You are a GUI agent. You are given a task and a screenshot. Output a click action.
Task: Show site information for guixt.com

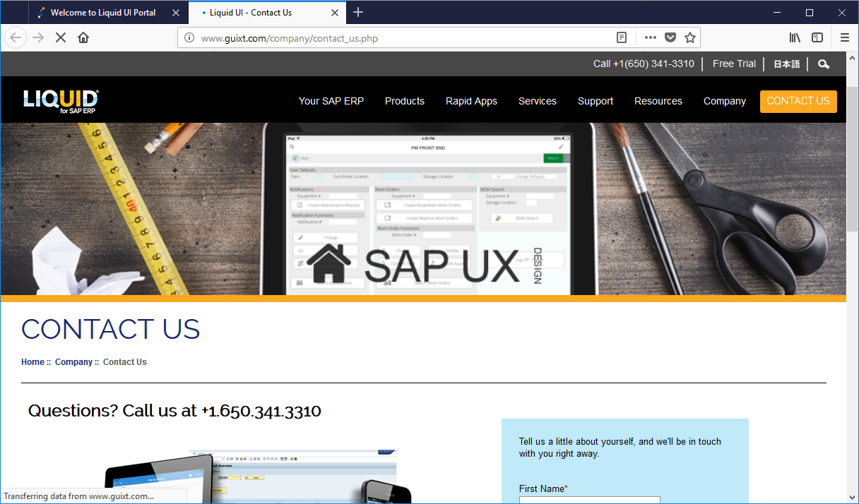189,38
